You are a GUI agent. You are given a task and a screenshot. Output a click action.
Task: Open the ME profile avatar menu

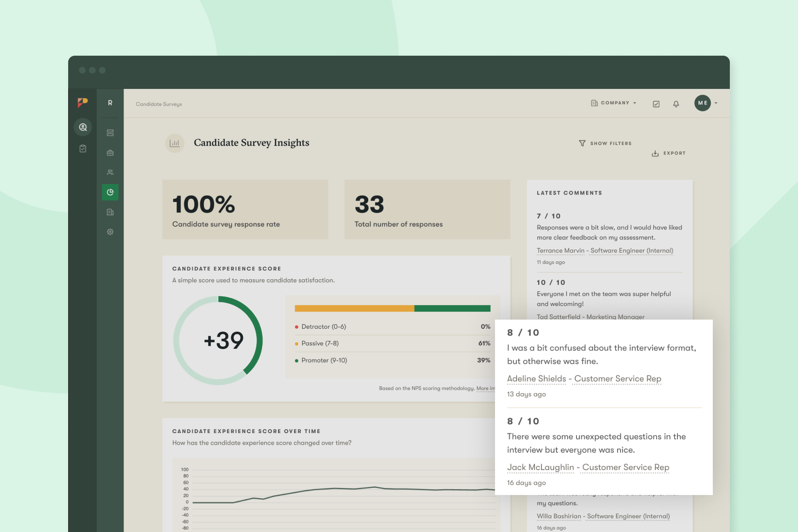click(702, 103)
